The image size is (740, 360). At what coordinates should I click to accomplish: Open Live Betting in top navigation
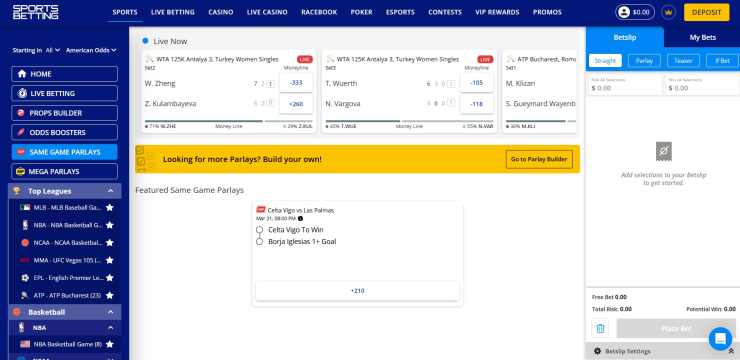click(x=173, y=12)
